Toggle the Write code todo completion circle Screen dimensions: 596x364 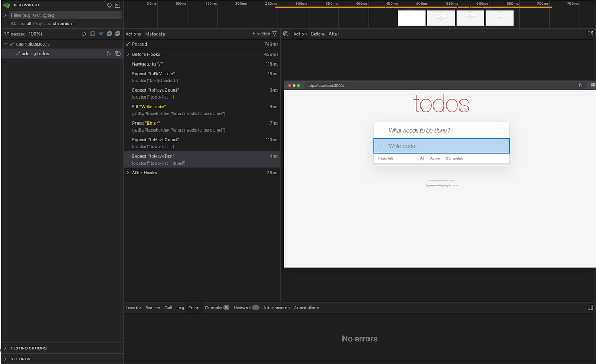click(x=380, y=146)
